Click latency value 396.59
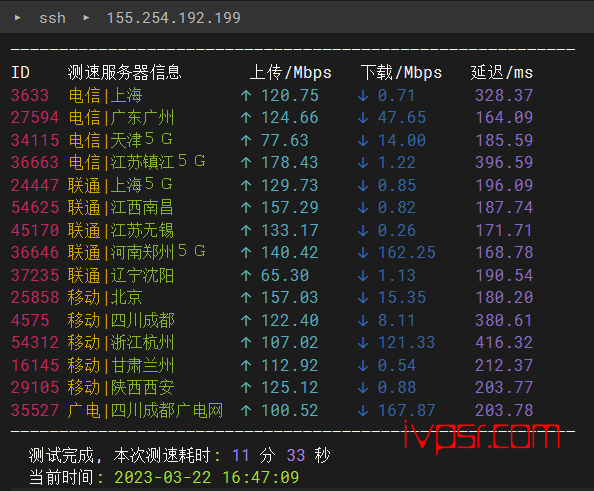 [504, 163]
